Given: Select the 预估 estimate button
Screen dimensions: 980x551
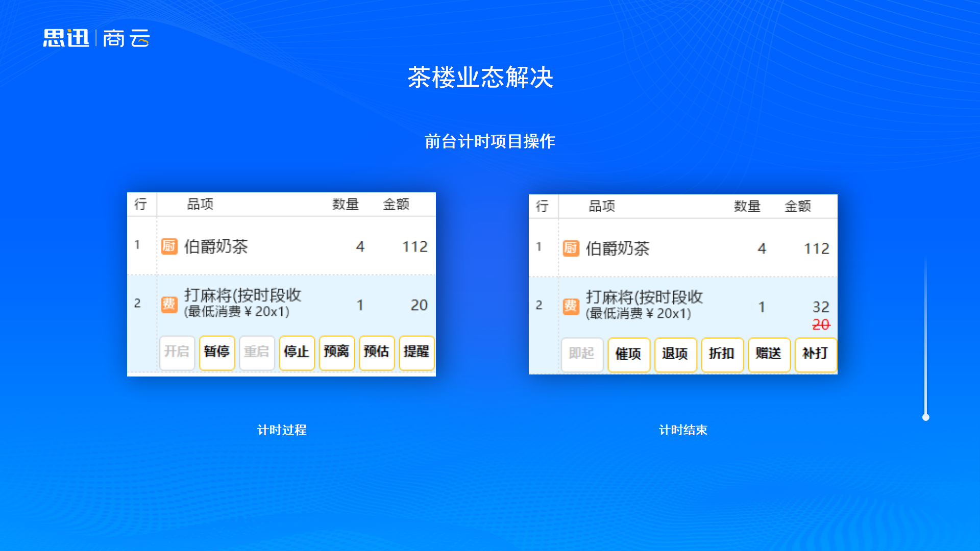Looking at the screenshot, I should pyautogui.click(x=376, y=352).
